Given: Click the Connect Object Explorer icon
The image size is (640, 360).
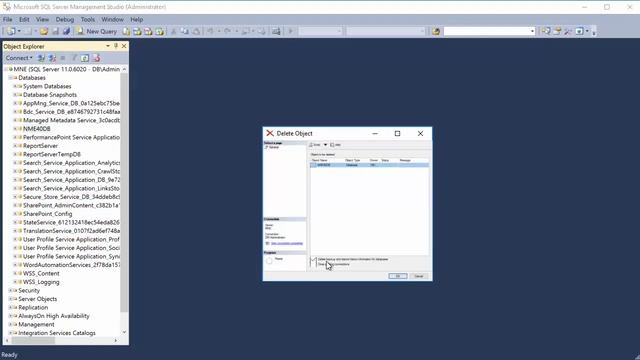Looking at the screenshot, I should pos(41,58).
